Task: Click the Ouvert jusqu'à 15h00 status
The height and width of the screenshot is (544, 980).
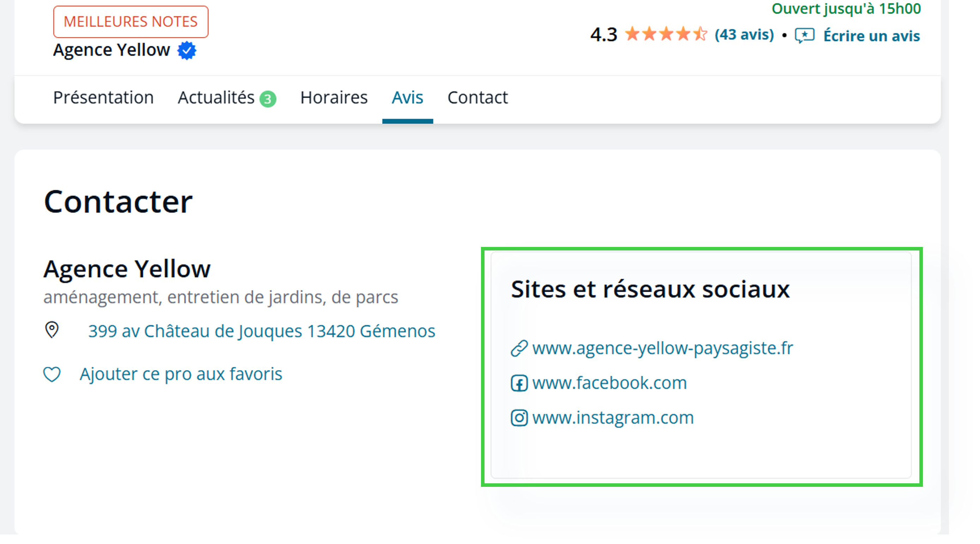Action: click(846, 8)
